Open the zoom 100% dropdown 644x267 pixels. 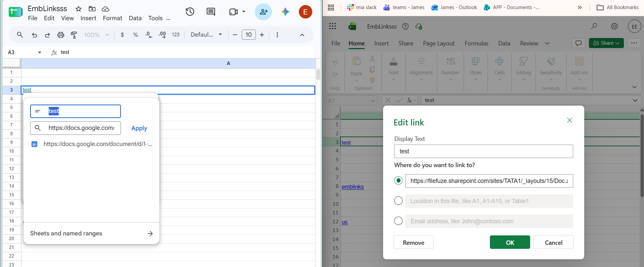click(x=96, y=35)
